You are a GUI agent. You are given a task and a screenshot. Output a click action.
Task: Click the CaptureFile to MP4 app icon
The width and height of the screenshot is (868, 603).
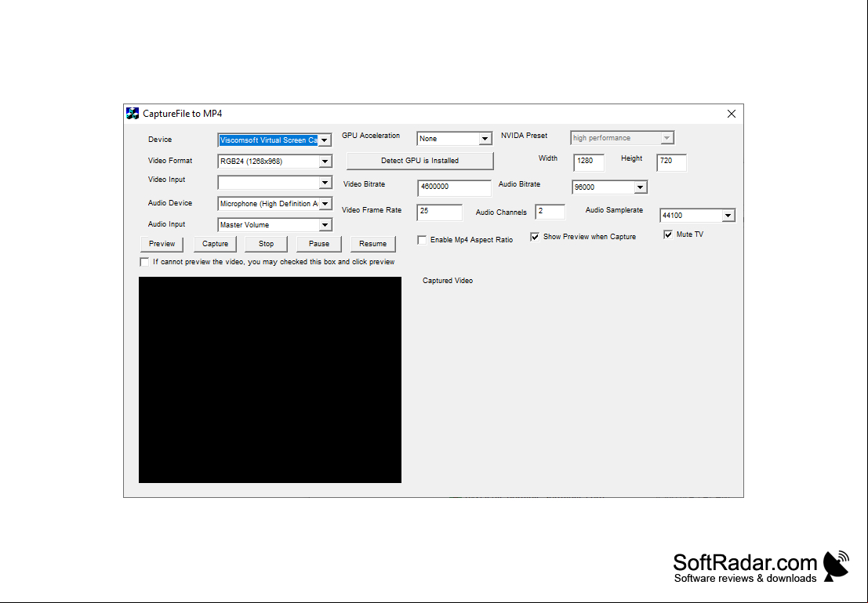[133, 114]
